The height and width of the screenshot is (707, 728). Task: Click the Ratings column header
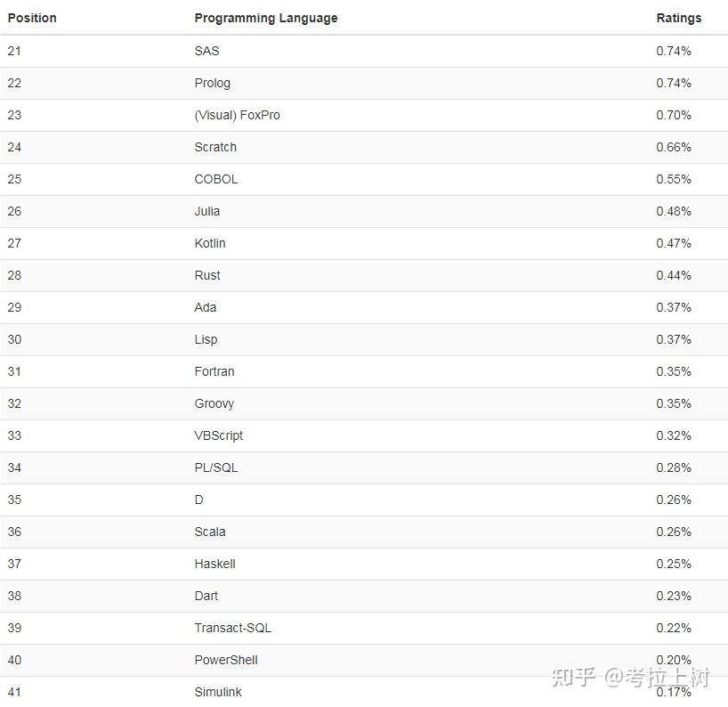click(679, 18)
